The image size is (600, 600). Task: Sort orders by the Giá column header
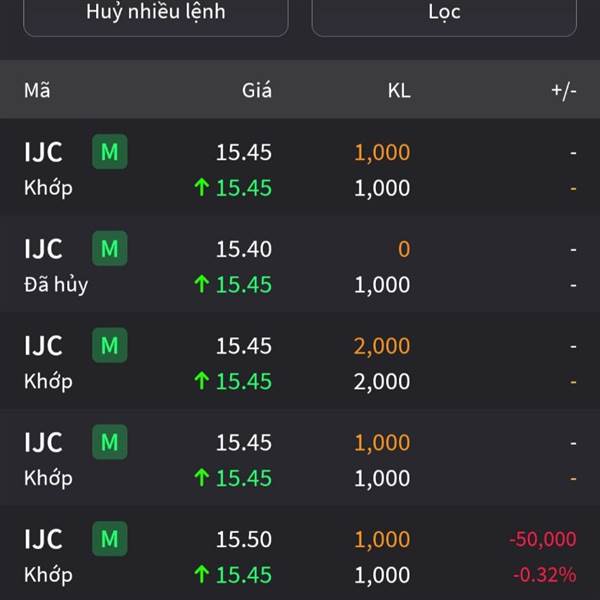click(256, 91)
